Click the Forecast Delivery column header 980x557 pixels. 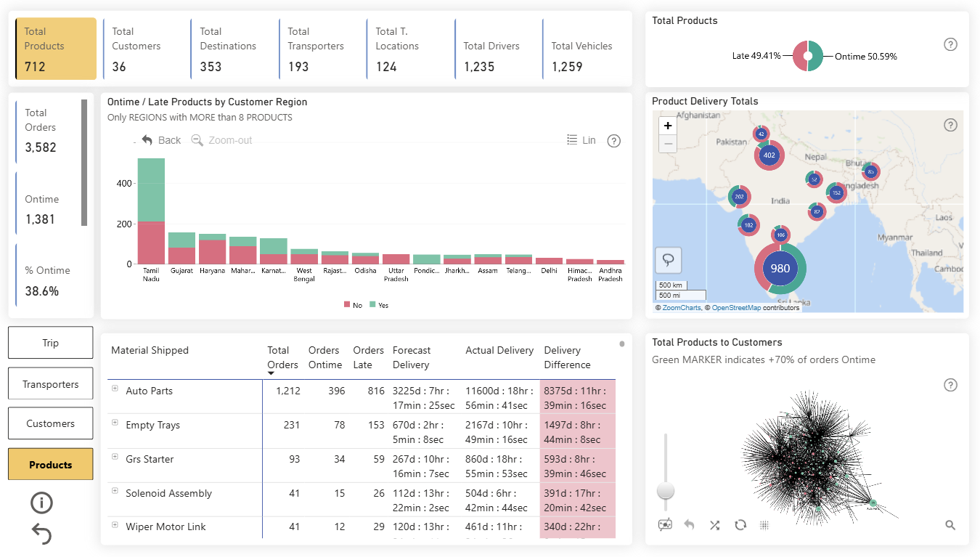412,357
